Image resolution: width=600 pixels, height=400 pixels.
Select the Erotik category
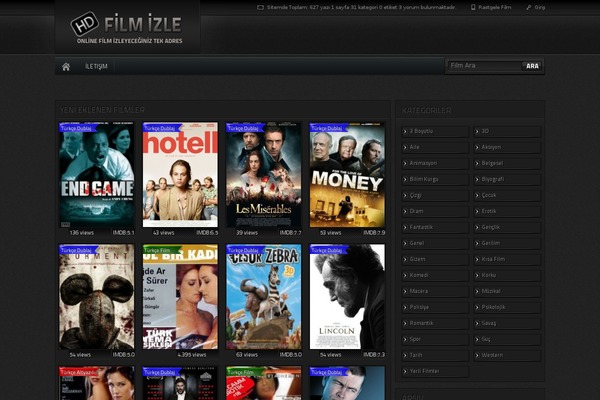507,211
